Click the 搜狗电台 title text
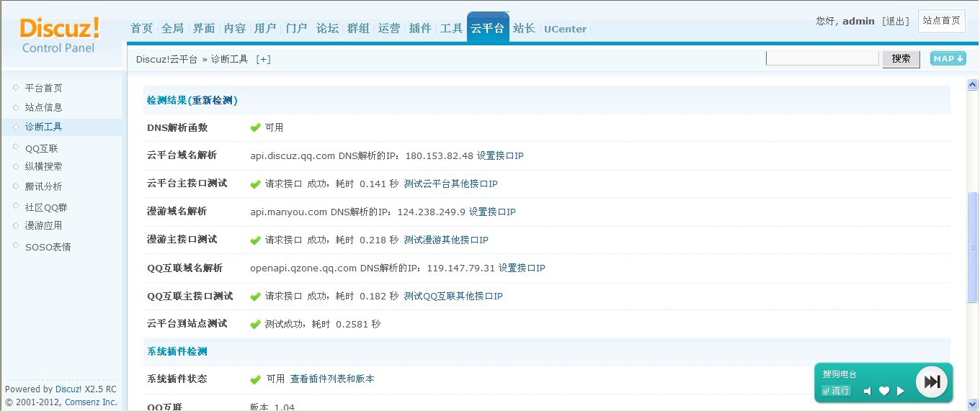Screen dimensions: 980x411 (x=839, y=374)
